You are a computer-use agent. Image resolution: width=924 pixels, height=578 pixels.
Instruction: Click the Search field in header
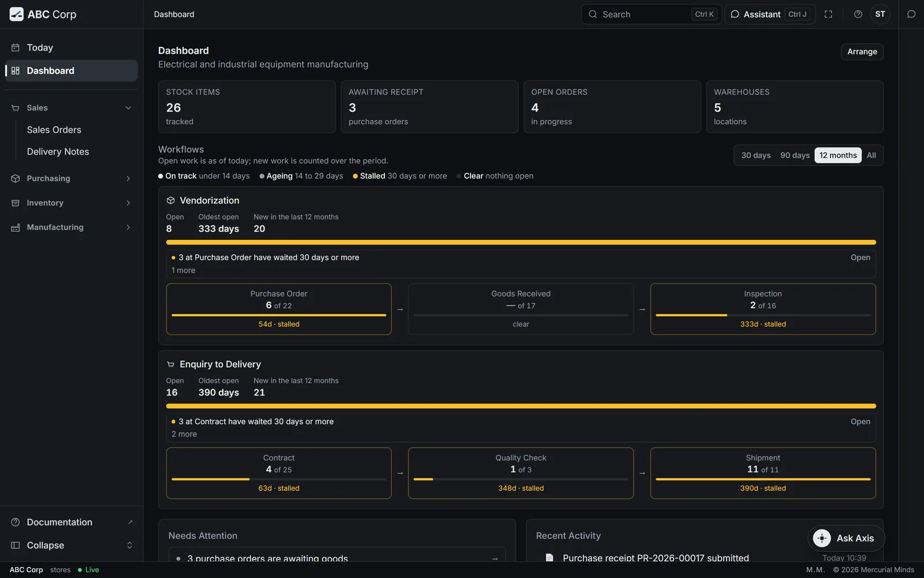[651, 14]
